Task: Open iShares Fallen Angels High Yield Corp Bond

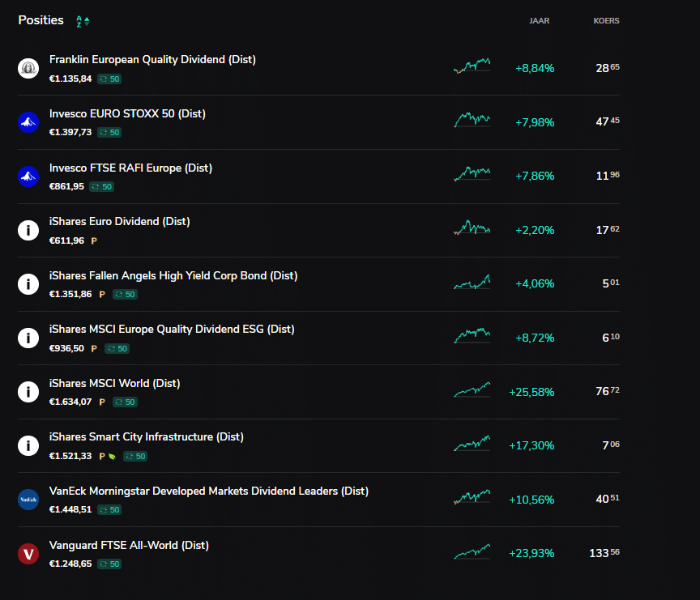Action: pyautogui.click(x=318, y=284)
